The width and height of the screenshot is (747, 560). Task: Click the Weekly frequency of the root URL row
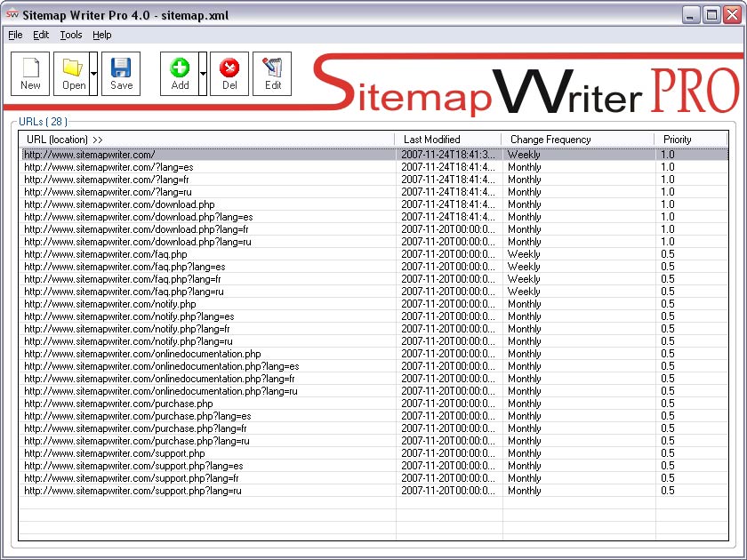coord(524,155)
